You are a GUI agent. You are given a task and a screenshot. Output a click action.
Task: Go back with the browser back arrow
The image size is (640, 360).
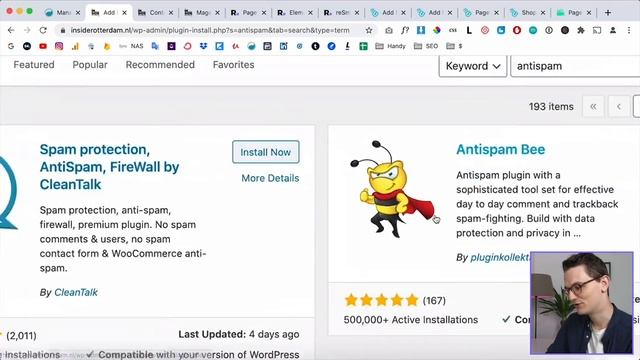11,30
